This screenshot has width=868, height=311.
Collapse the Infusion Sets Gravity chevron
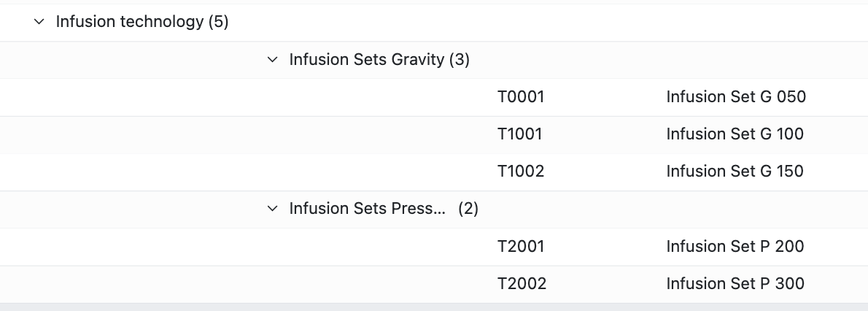point(272,59)
